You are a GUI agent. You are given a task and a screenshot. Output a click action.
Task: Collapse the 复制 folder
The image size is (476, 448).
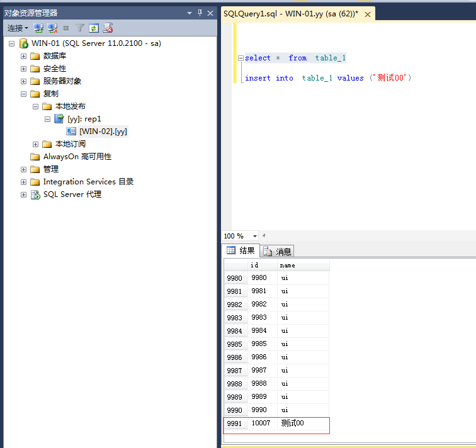pyautogui.click(x=23, y=94)
